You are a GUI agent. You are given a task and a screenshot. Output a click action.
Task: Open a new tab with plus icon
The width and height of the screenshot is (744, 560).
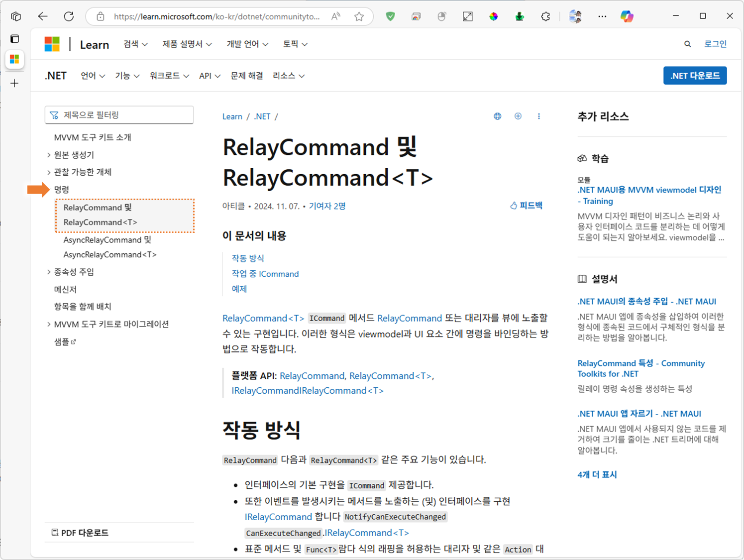coord(14,83)
